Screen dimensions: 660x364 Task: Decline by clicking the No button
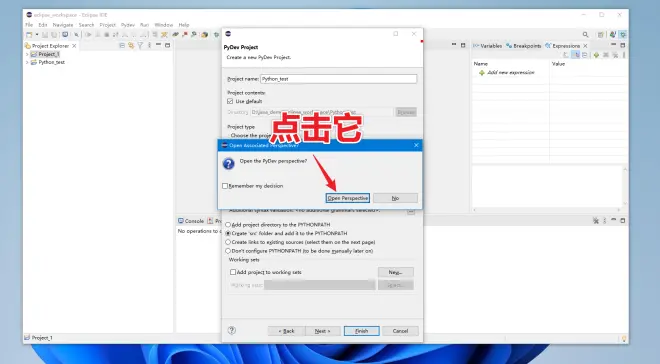[x=395, y=198]
